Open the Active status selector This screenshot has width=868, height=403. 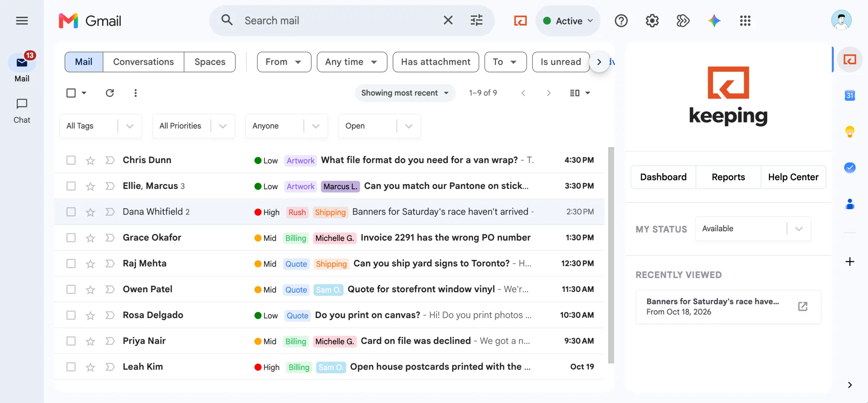point(568,21)
